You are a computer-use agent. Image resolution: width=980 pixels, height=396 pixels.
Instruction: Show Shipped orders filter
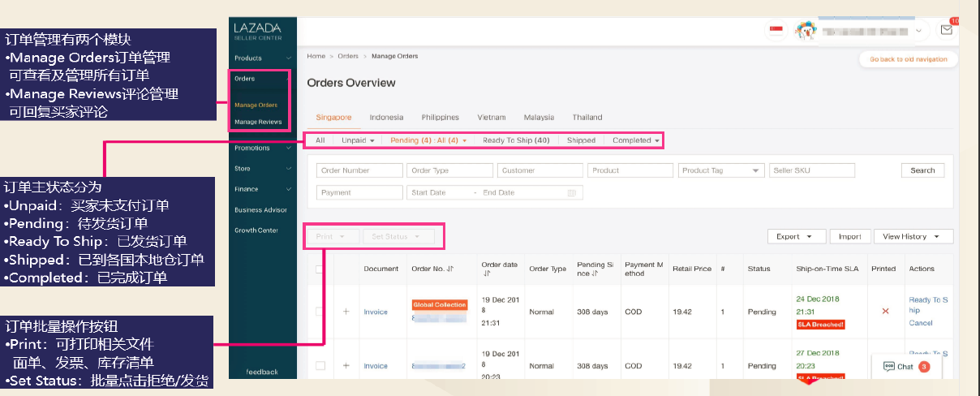[581, 140]
